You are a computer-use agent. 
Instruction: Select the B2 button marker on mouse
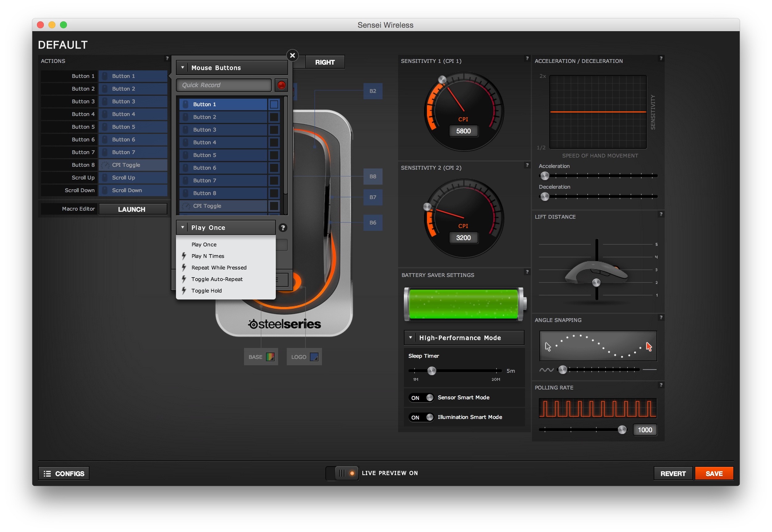373,91
